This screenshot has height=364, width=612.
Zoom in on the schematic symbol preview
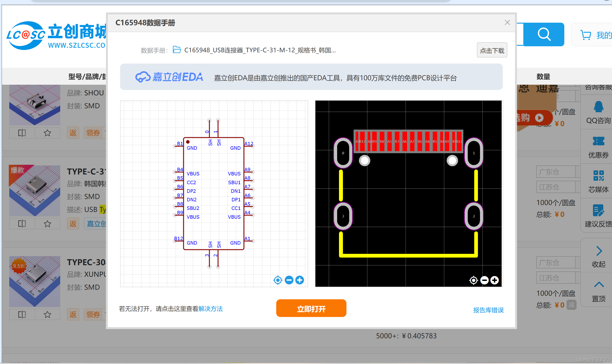coord(299,280)
